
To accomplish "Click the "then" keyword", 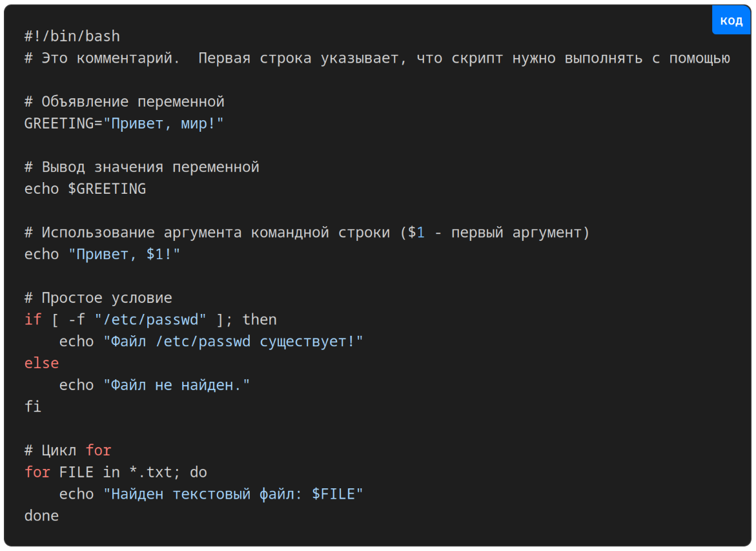I will [x=259, y=320].
